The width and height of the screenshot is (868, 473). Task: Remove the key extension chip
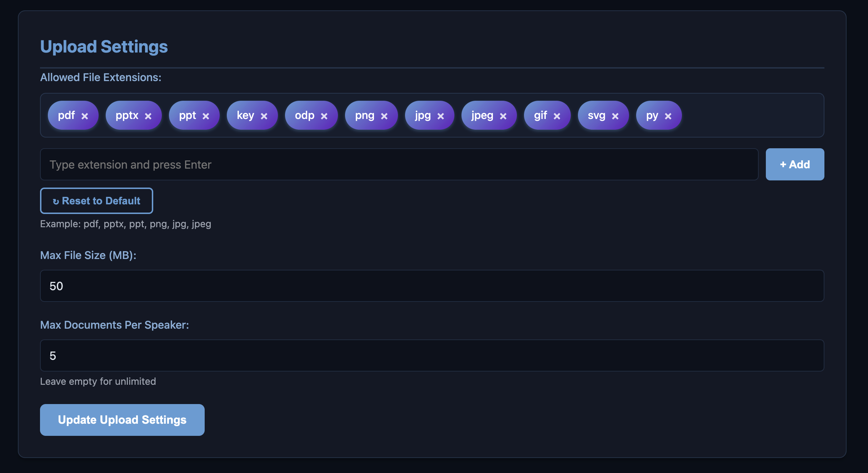point(264,115)
